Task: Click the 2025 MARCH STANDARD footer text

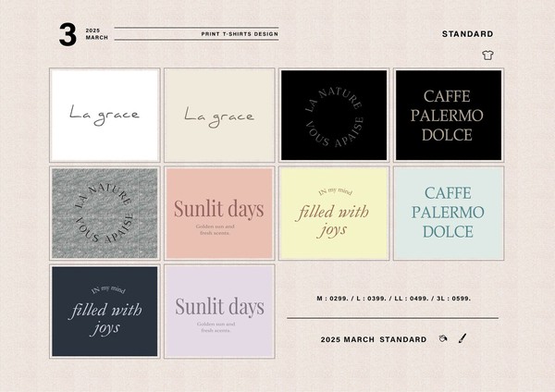Action: click(x=374, y=339)
